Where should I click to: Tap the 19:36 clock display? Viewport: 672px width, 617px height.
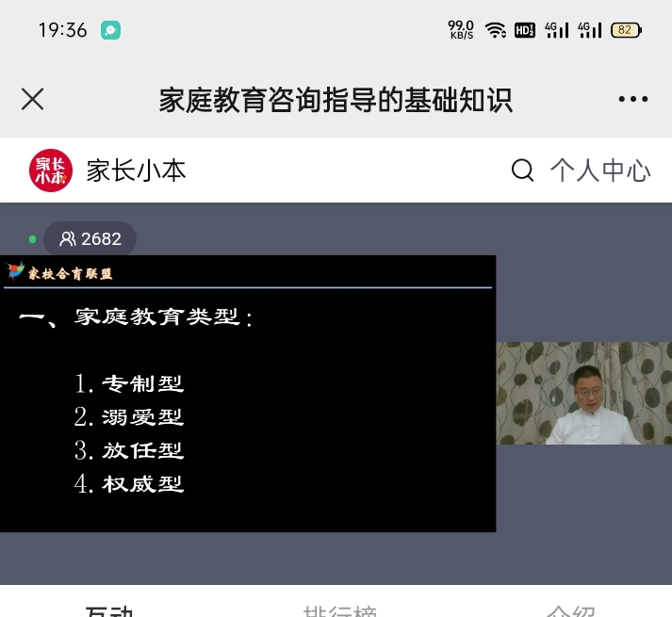62,30
